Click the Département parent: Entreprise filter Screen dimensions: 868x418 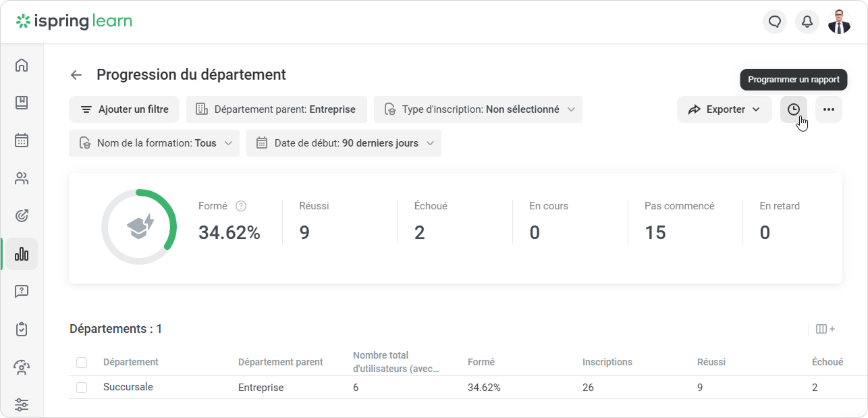point(276,109)
